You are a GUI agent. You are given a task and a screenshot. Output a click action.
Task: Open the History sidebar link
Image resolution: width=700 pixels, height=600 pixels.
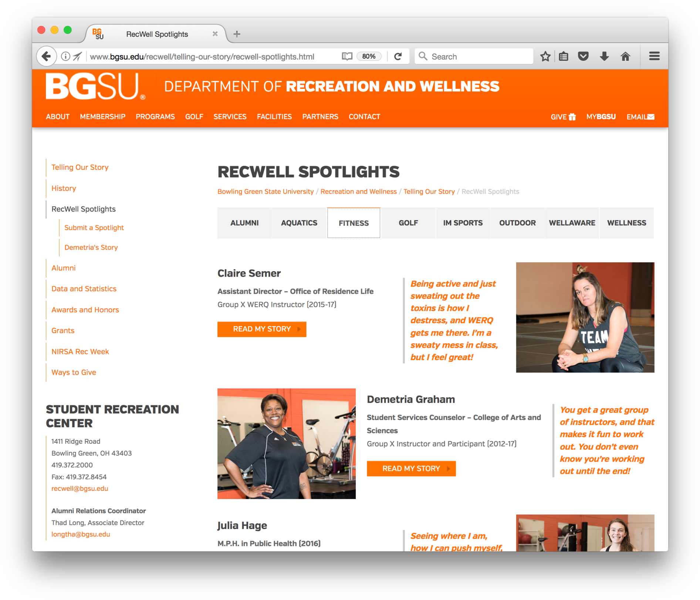pyautogui.click(x=64, y=188)
